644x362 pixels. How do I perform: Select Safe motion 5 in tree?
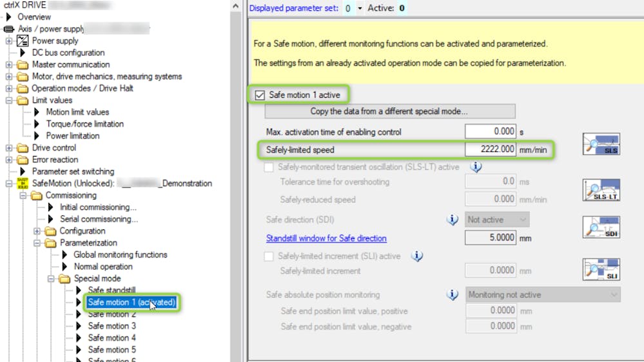click(x=112, y=350)
